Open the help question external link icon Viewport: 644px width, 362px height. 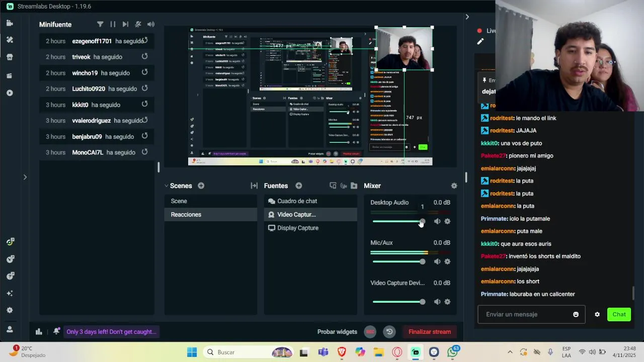(x=10, y=276)
